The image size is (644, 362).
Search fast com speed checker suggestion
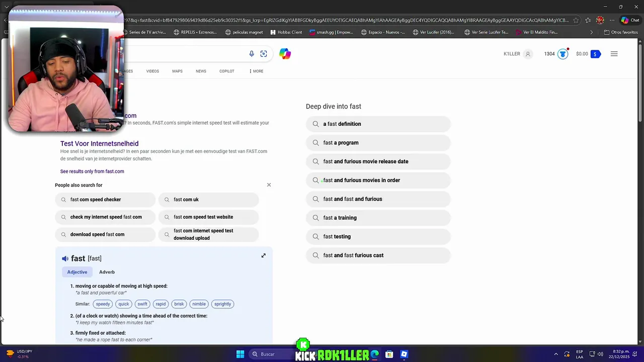coord(105,200)
